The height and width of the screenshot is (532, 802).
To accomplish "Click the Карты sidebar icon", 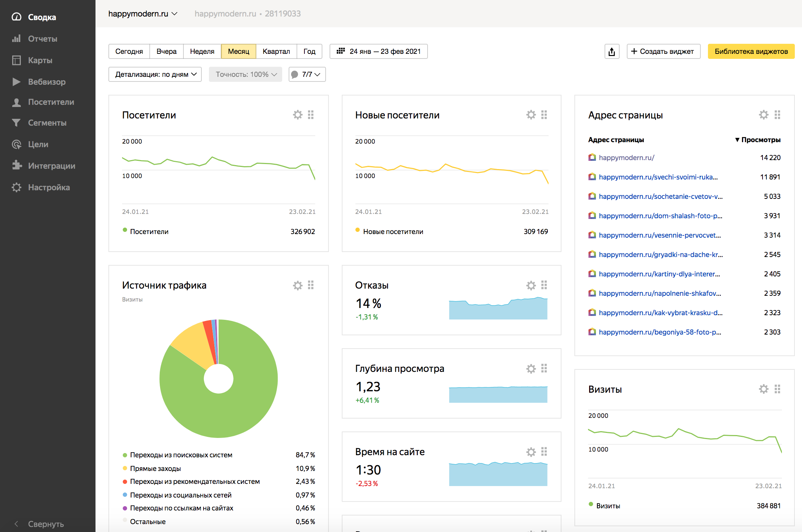I will 16,60.
